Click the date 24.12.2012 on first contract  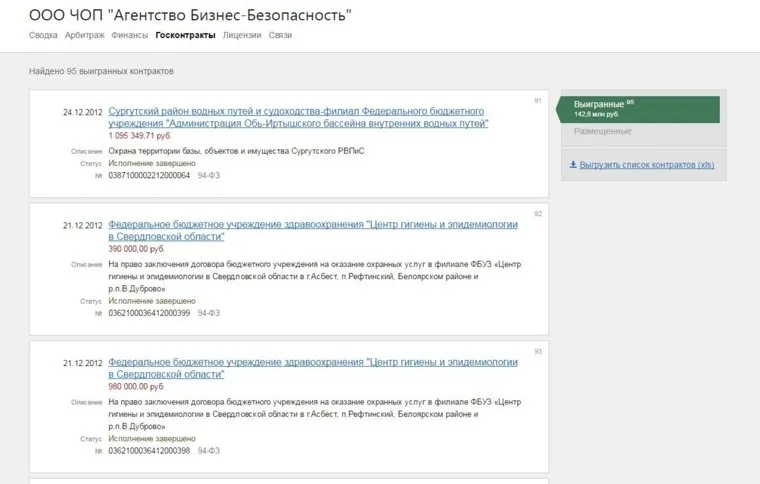[x=83, y=111]
